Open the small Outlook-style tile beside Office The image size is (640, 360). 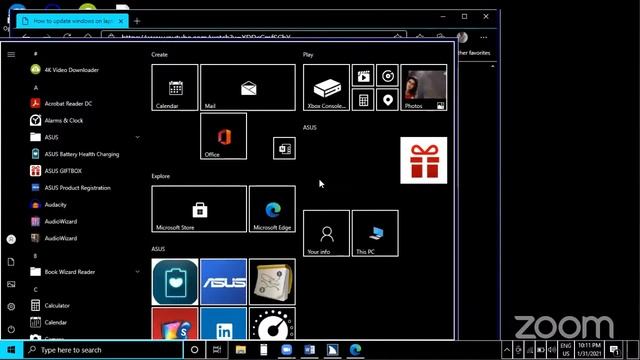coord(284,148)
